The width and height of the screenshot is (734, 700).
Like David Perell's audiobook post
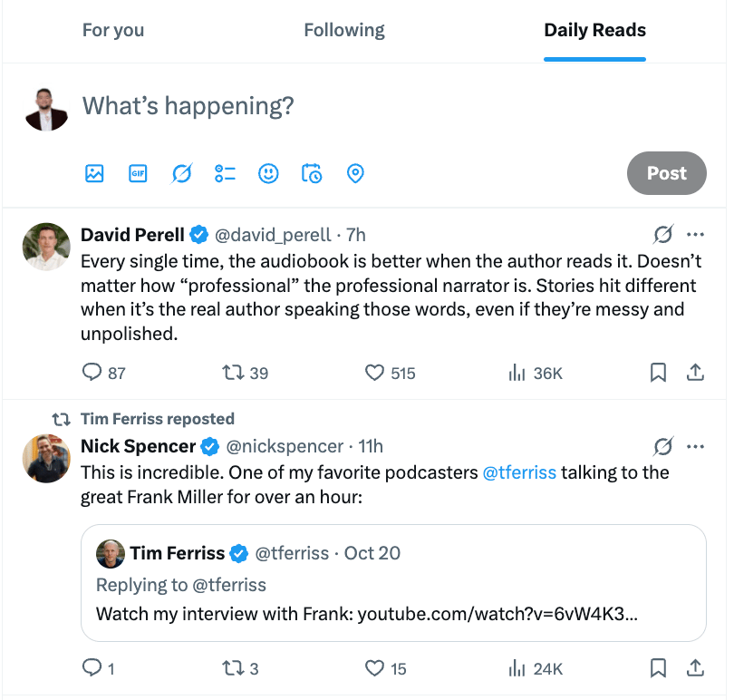(x=375, y=373)
